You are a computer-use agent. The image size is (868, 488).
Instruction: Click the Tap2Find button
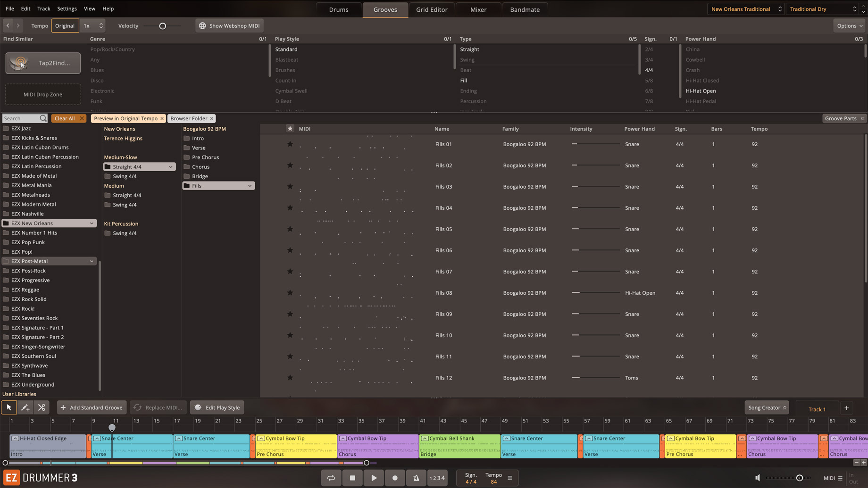point(43,63)
